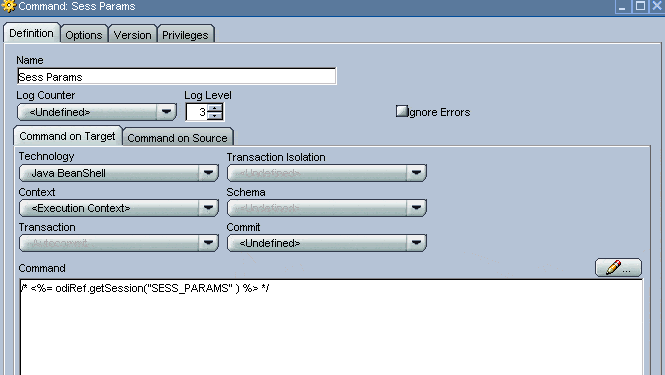Select the Command on Target tab

click(67, 136)
